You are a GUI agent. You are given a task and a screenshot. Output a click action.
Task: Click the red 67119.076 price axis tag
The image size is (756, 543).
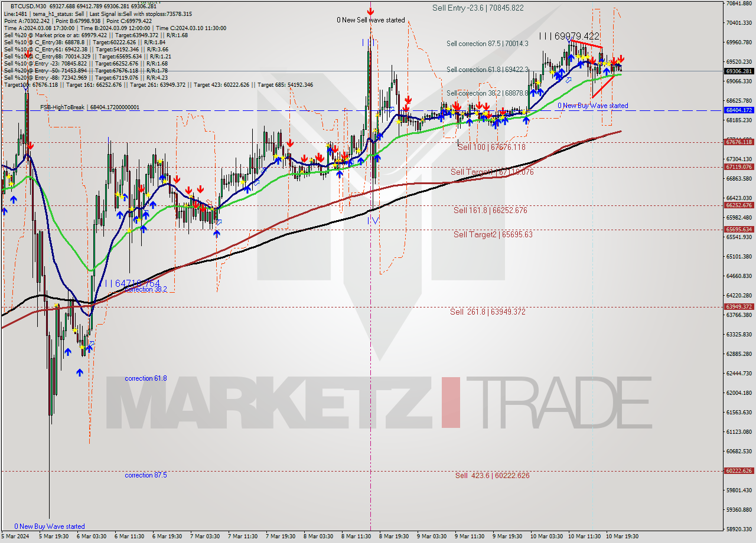tap(739, 167)
